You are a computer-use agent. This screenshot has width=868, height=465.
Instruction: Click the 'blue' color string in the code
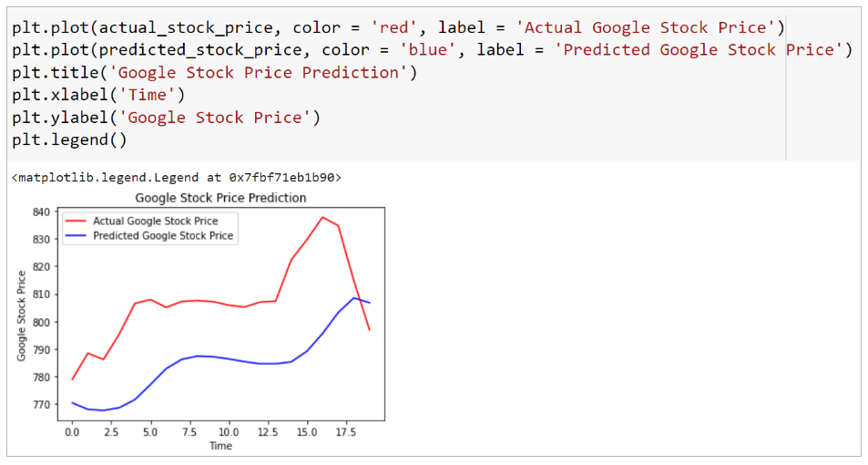pos(427,50)
